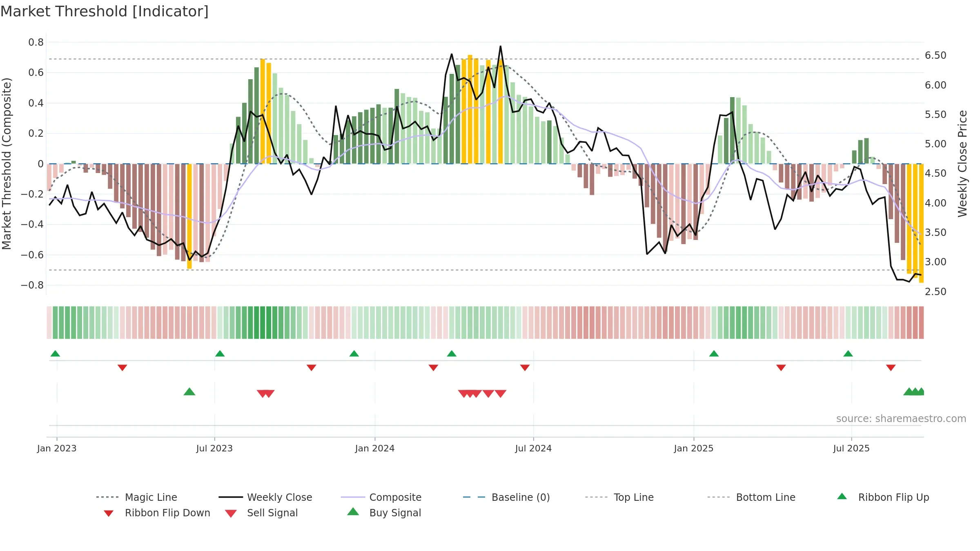Toggle the Ribbon Flip Up legend entry
Viewport: 980px width, 551px height.
pos(883,497)
